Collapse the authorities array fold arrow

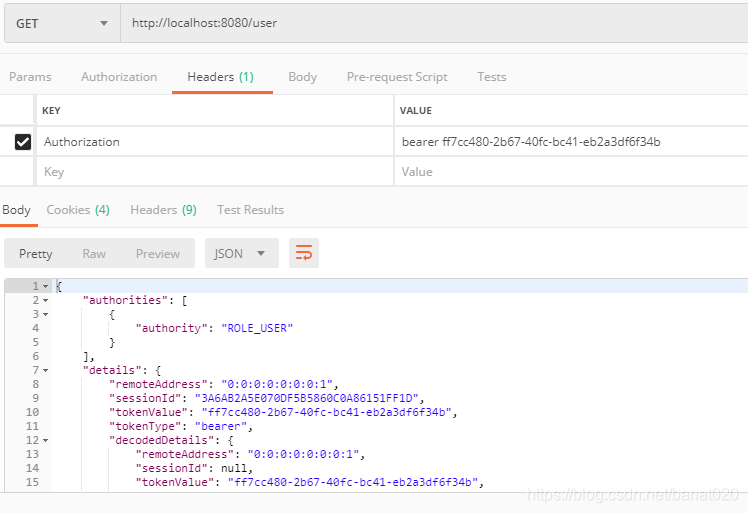click(45, 300)
